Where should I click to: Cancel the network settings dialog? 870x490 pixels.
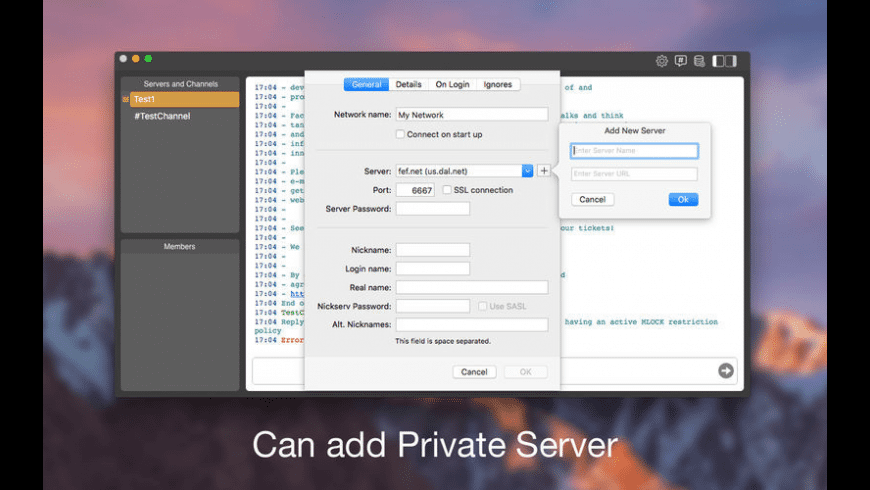click(474, 372)
